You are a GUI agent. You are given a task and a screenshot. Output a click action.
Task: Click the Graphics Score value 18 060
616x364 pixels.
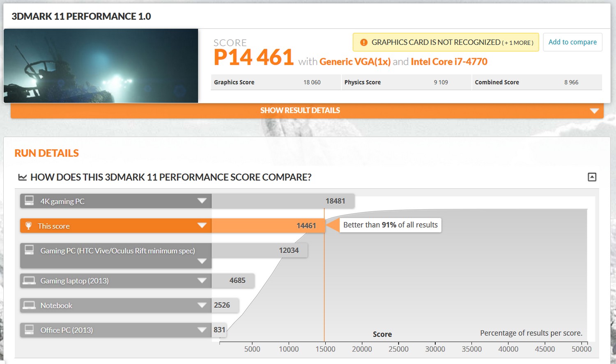312,82
